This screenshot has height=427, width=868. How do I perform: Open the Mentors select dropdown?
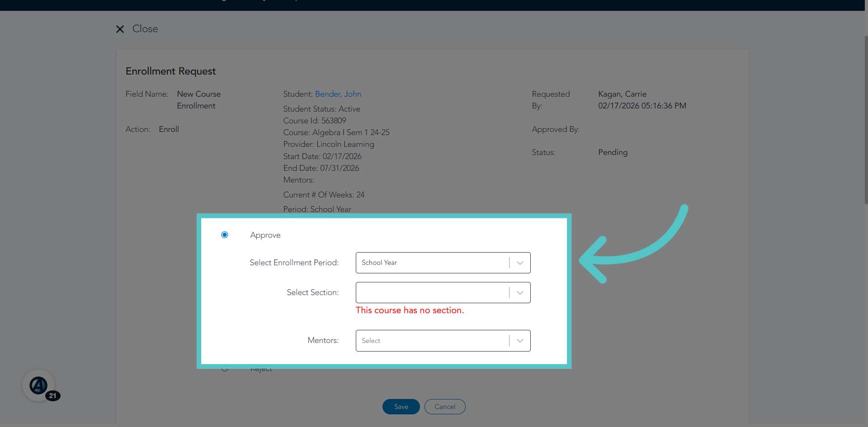point(443,341)
